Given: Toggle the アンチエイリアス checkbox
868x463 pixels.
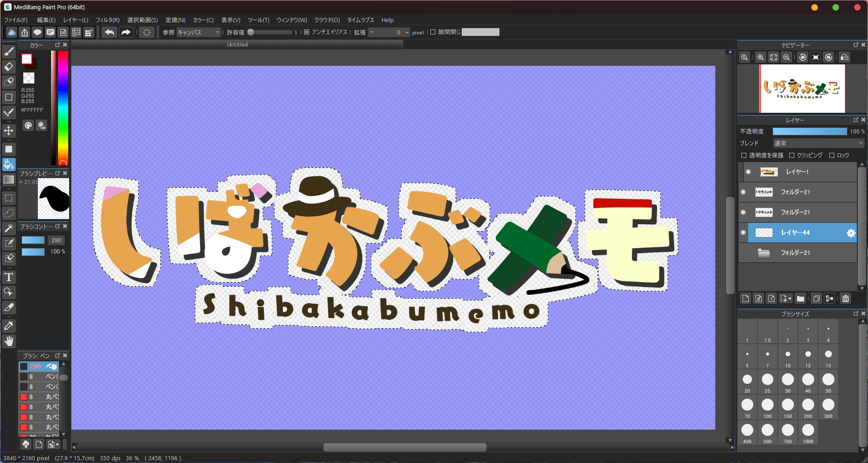Looking at the screenshot, I should point(307,32).
